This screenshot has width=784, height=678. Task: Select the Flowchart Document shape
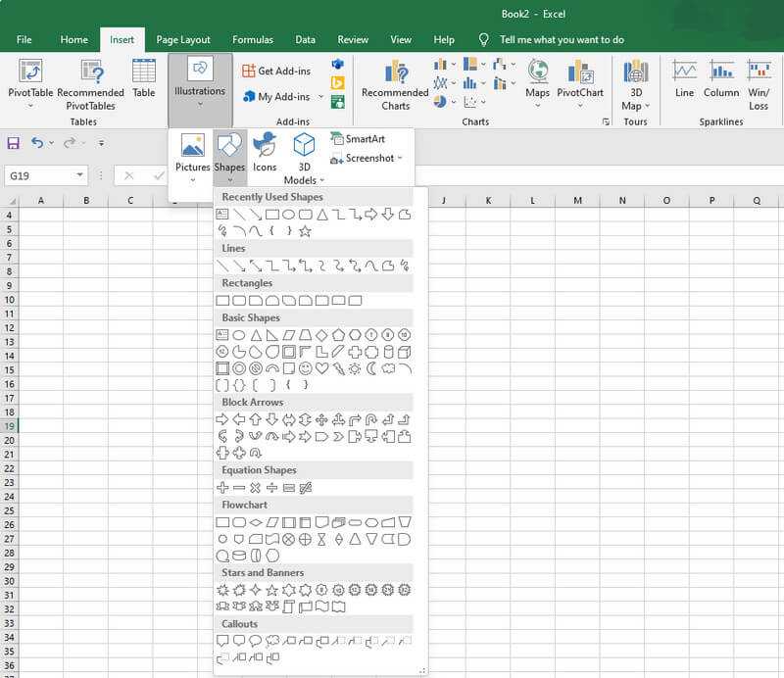321,523
